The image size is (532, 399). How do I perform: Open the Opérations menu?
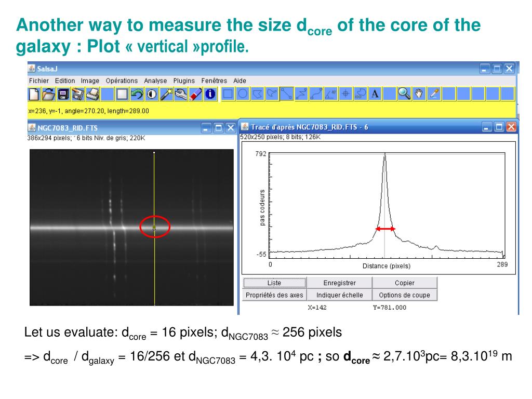tap(122, 81)
